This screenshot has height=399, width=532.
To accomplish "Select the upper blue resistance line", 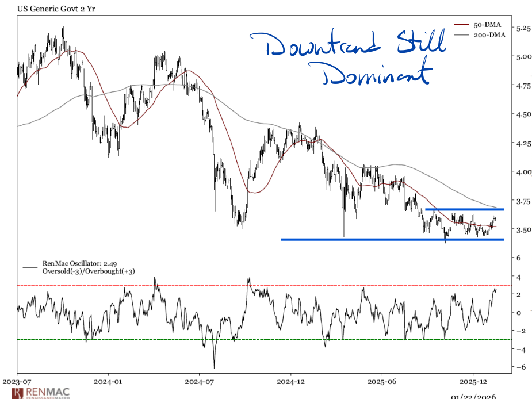I will (x=464, y=209).
